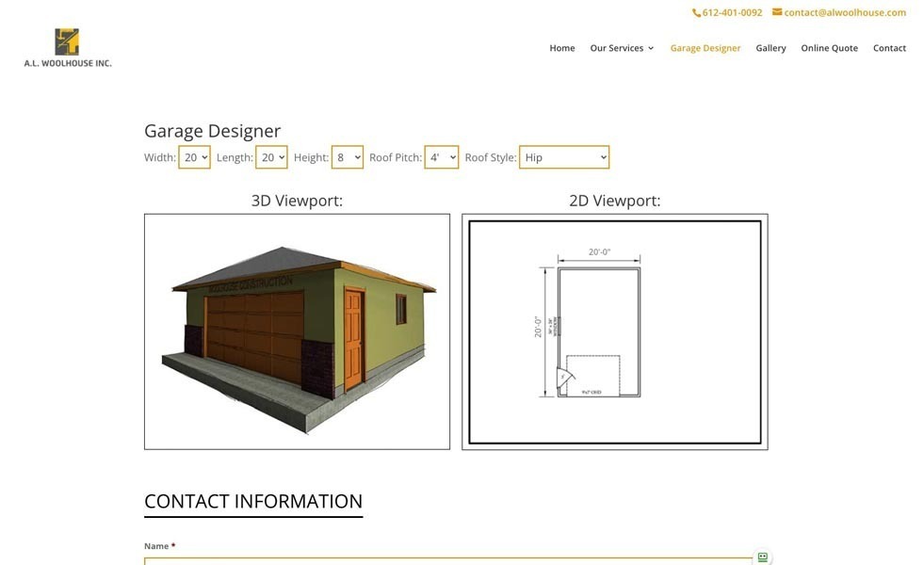924x565 pixels.
Task: Click the 2D floor plan viewport
Action: click(615, 331)
